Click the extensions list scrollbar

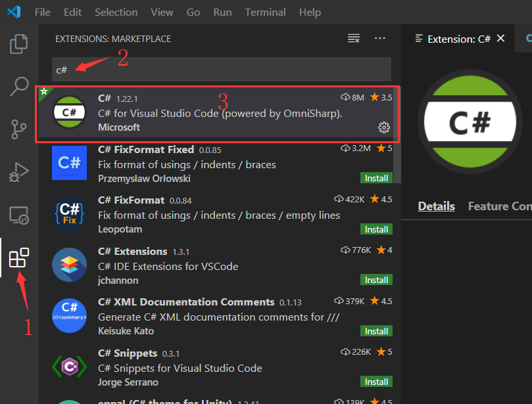[397, 135]
